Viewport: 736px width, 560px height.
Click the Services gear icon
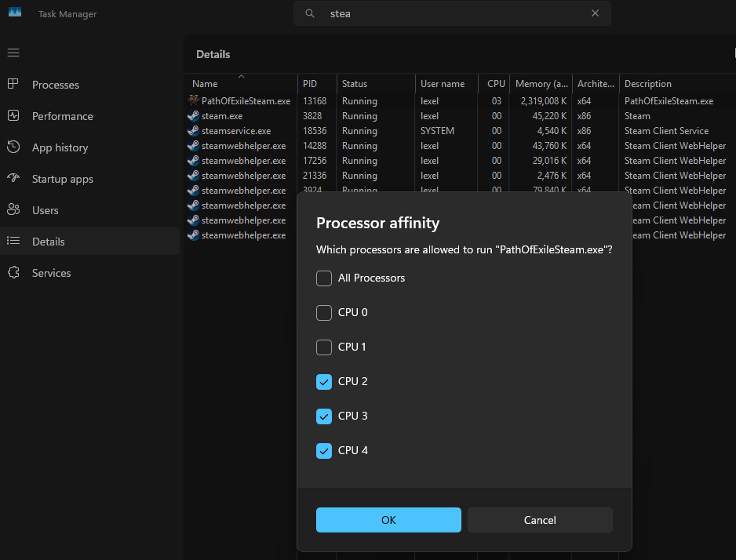point(13,272)
